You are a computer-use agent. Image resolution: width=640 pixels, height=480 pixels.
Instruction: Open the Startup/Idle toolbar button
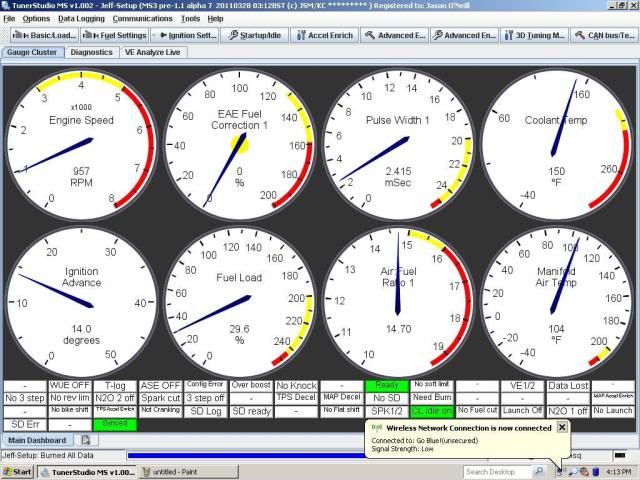[x=255, y=36]
